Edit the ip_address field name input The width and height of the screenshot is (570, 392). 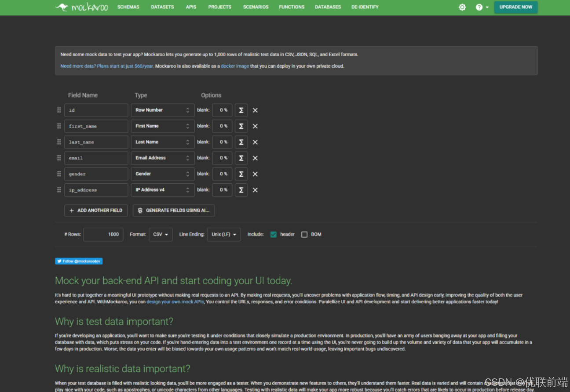(96, 190)
